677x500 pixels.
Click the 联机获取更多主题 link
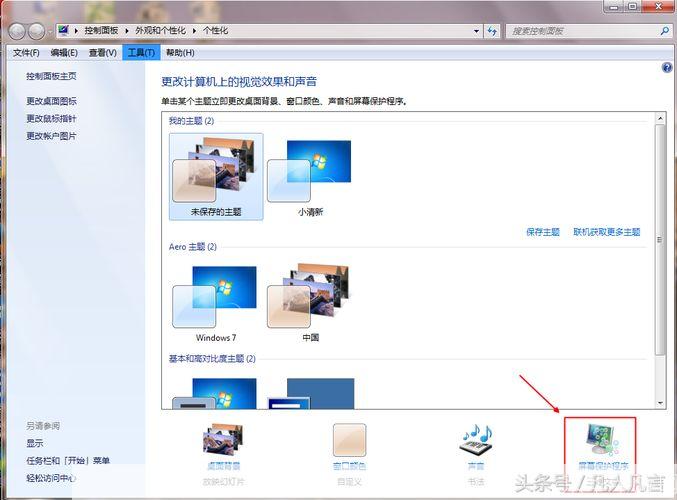click(x=607, y=232)
